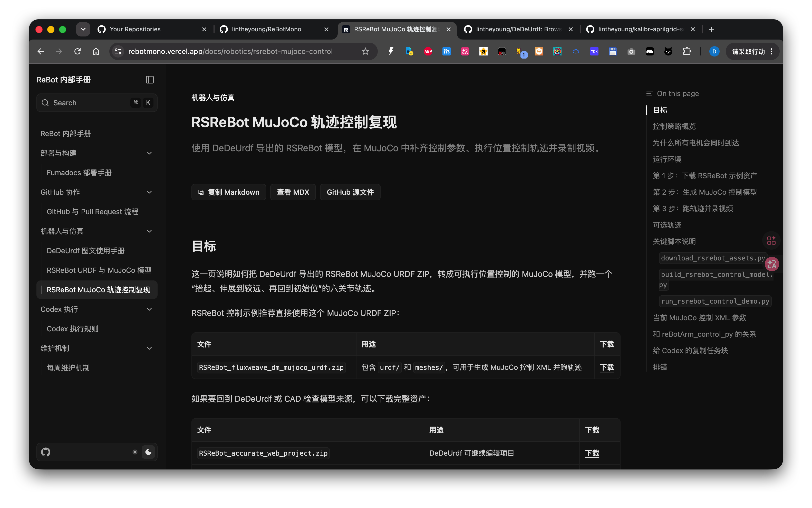This screenshot has width=812, height=508.
Task: Open the black cat face extension
Action: pos(668,51)
